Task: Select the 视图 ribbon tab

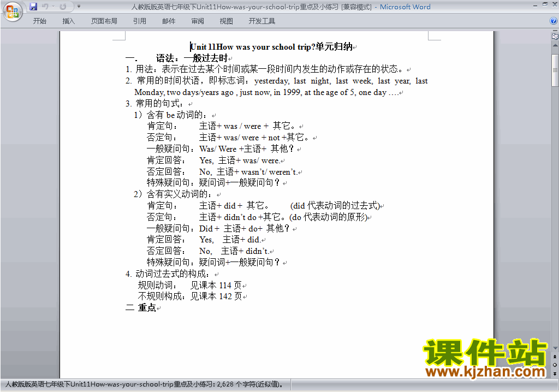Action: click(x=226, y=21)
